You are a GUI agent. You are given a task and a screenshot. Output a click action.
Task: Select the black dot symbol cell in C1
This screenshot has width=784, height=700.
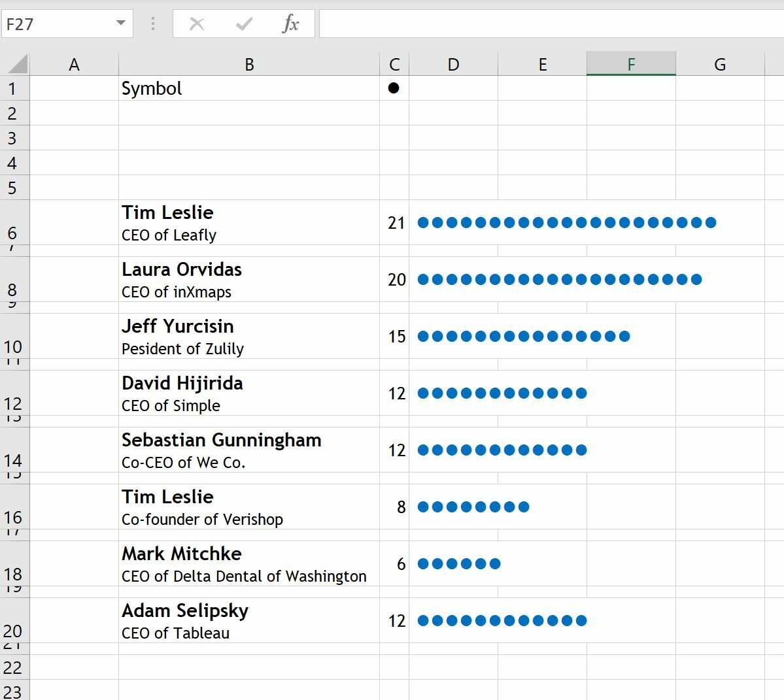click(x=394, y=88)
